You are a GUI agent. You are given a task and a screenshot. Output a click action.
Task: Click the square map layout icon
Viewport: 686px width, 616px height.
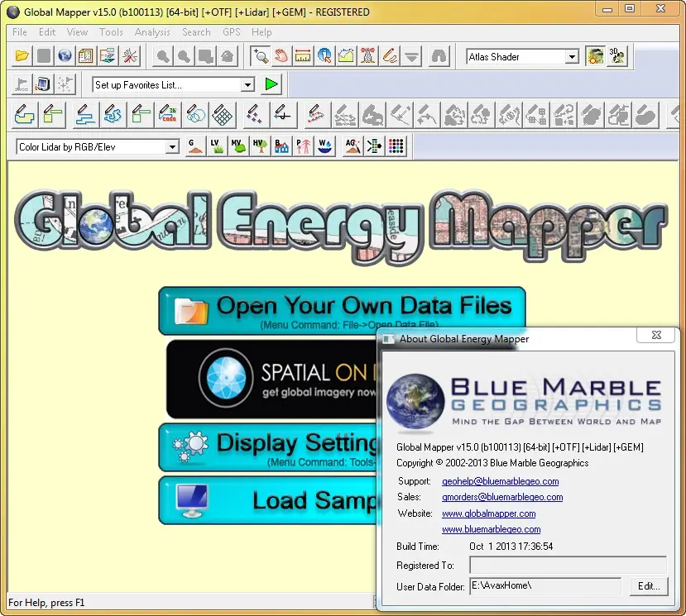[86, 56]
